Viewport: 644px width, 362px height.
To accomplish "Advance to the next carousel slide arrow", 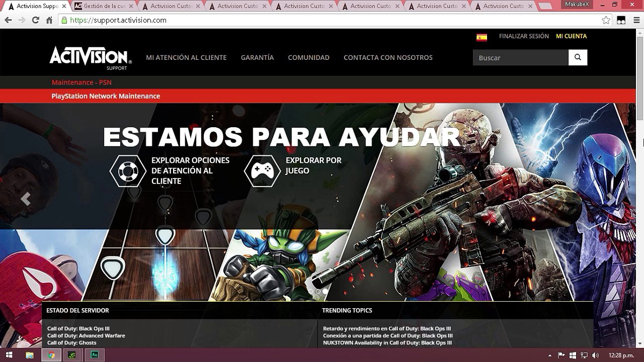I will point(611,199).
